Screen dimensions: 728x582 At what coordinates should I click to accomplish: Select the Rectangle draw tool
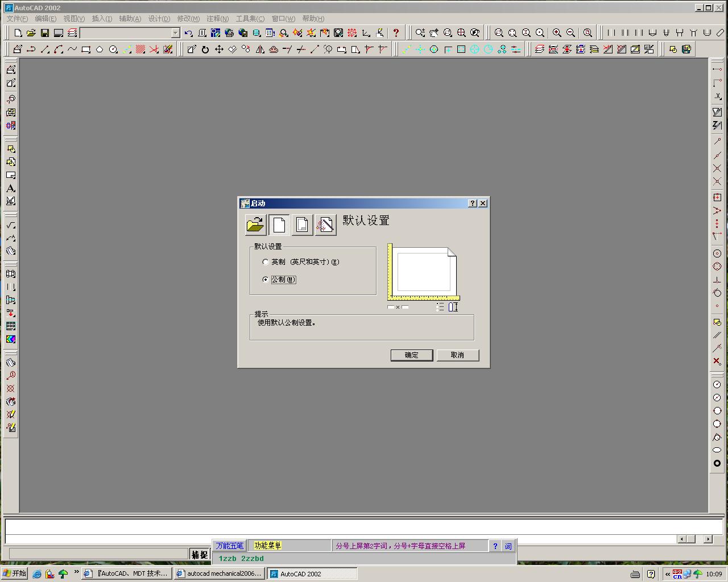click(86, 49)
